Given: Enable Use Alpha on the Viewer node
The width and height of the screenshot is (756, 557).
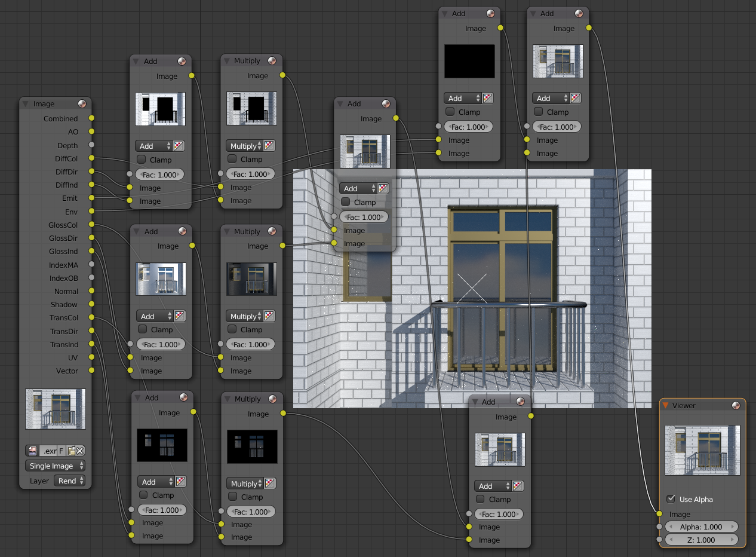Looking at the screenshot, I should coord(672,500).
